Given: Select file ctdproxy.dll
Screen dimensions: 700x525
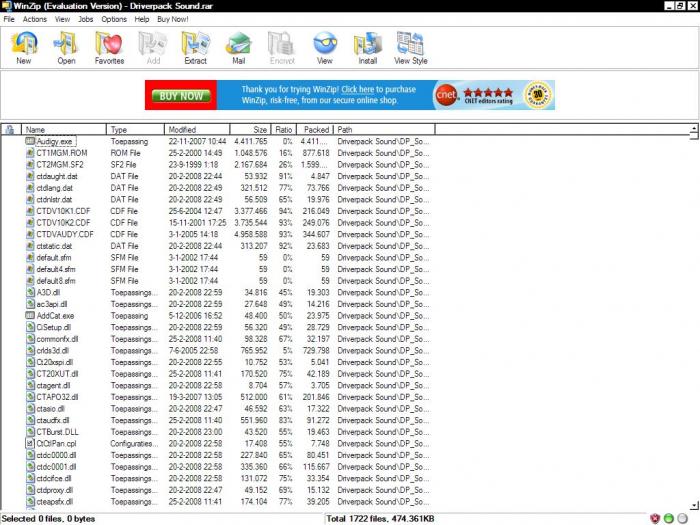Looking at the screenshot, I should click(x=54, y=490).
